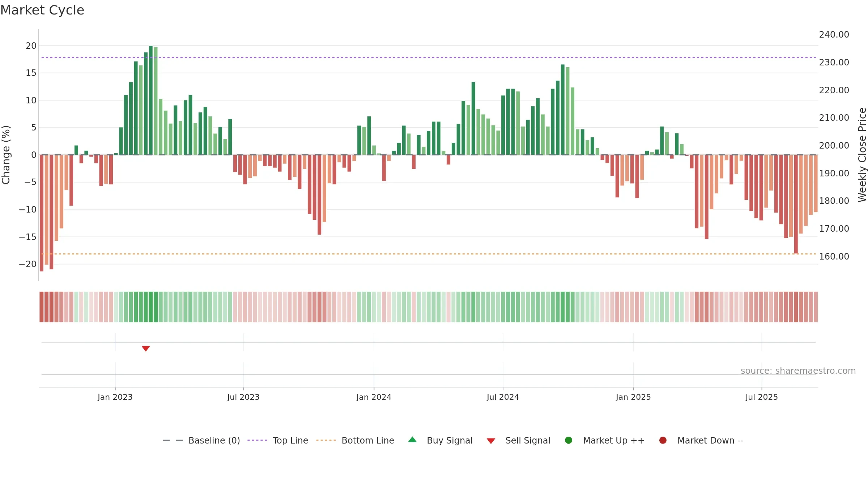The width and height of the screenshot is (868, 488).
Task: Toggle the Market Down -- legend entry
Action: 701,440
